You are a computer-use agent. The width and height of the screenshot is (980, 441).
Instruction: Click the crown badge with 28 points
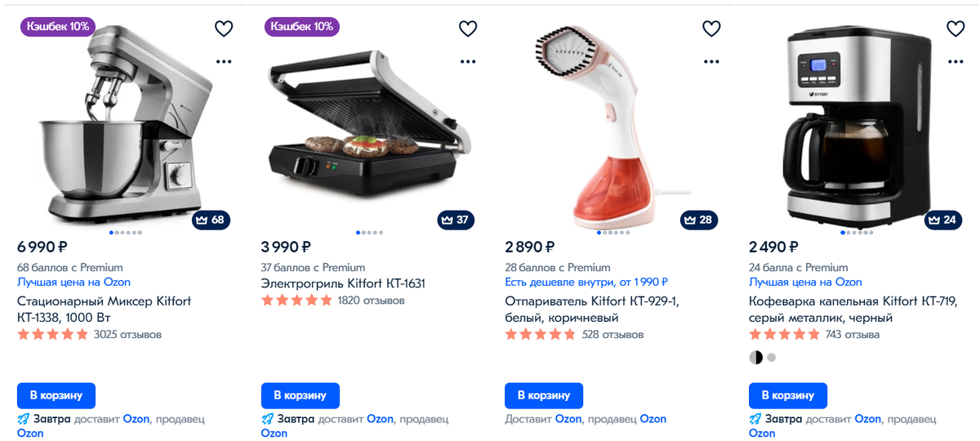click(699, 220)
